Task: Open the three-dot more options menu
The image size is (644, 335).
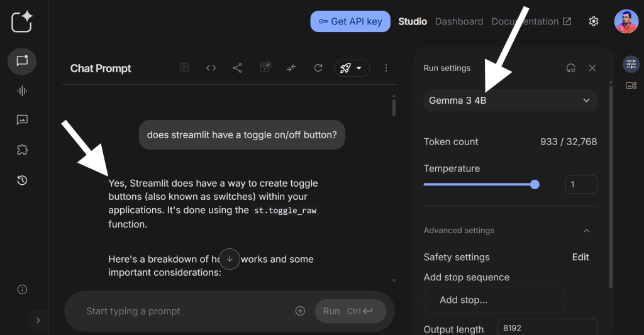Action: (x=386, y=68)
